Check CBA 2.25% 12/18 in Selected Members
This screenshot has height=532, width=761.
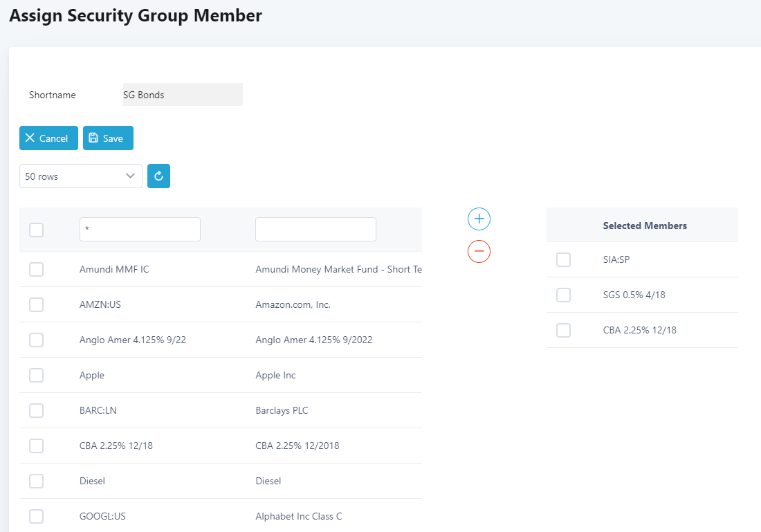pyautogui.click(x=564, y=331)
